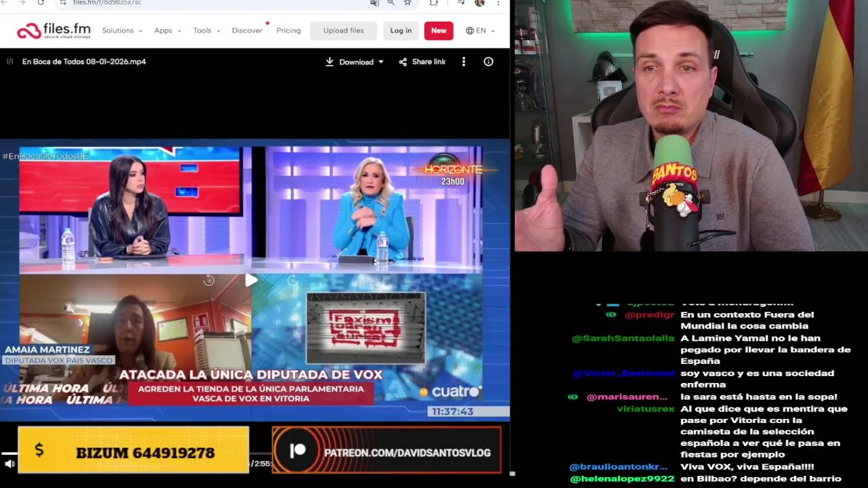Rewind the video 10 seconds
This screenshot has width=868, height=488.
coord(209,280)
